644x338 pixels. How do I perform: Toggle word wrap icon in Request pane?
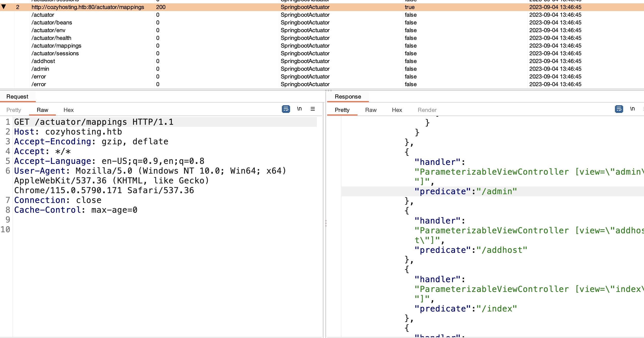[286, 109]
